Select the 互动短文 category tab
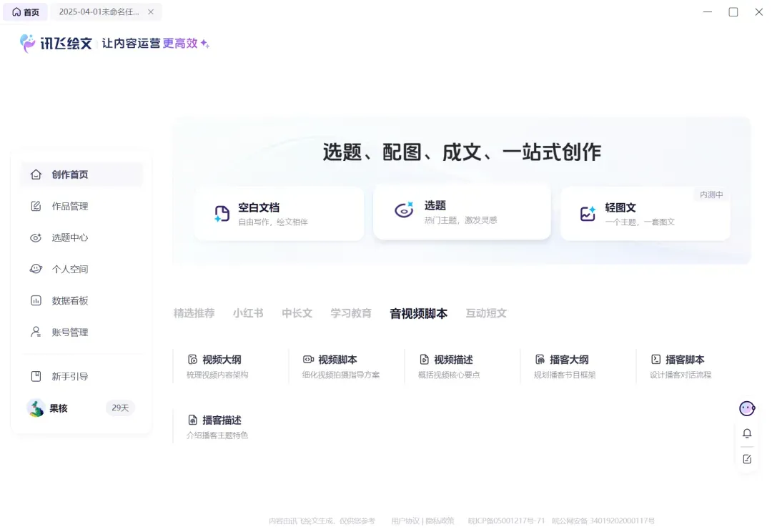 [487, 313]
